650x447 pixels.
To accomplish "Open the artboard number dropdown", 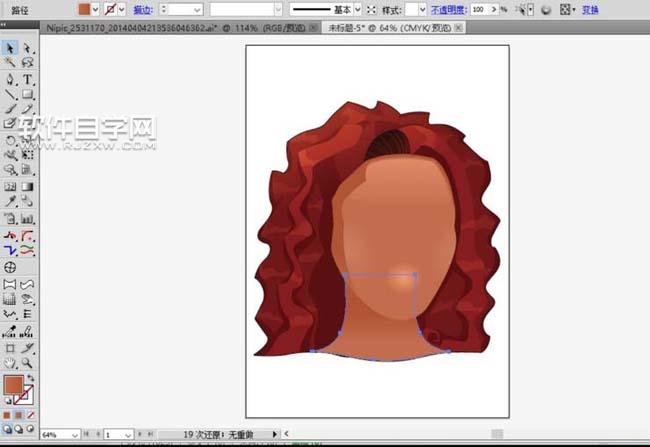I will coord(130,435).
